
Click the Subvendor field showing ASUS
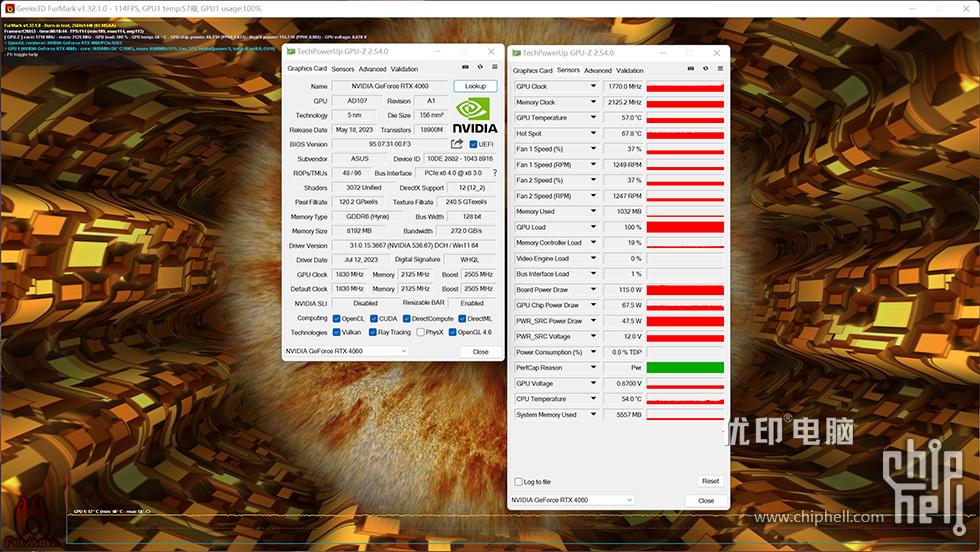(x=359, y=159)
